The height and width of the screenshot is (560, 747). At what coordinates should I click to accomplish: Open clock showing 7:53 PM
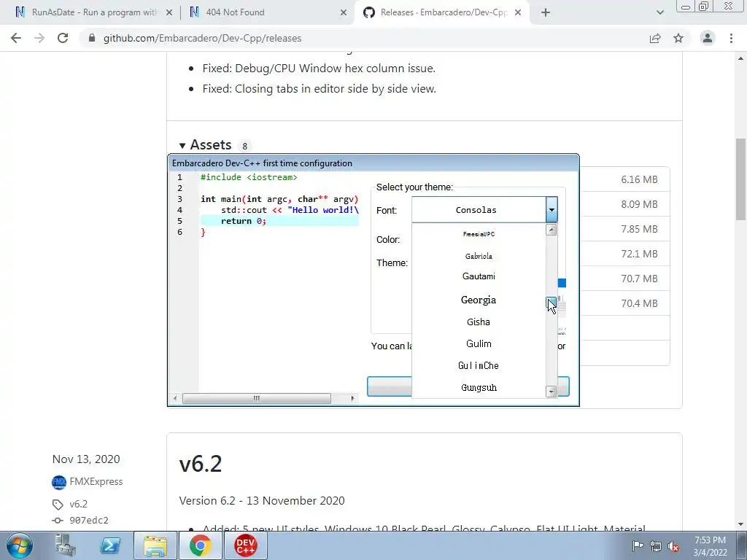[710, 546]
